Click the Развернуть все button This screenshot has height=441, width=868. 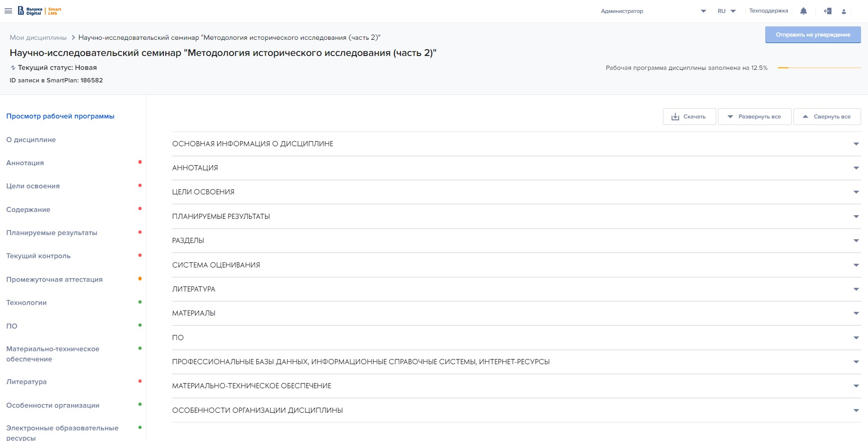(754, 117)
